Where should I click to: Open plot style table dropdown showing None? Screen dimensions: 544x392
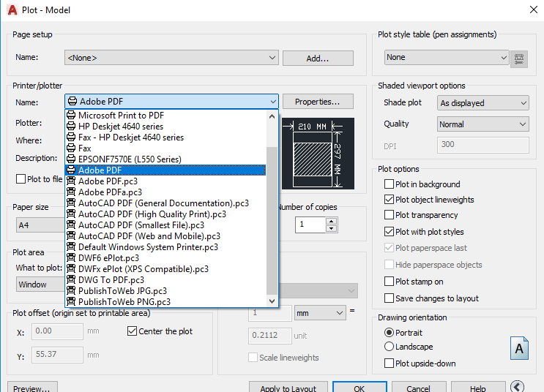[447, 58]
